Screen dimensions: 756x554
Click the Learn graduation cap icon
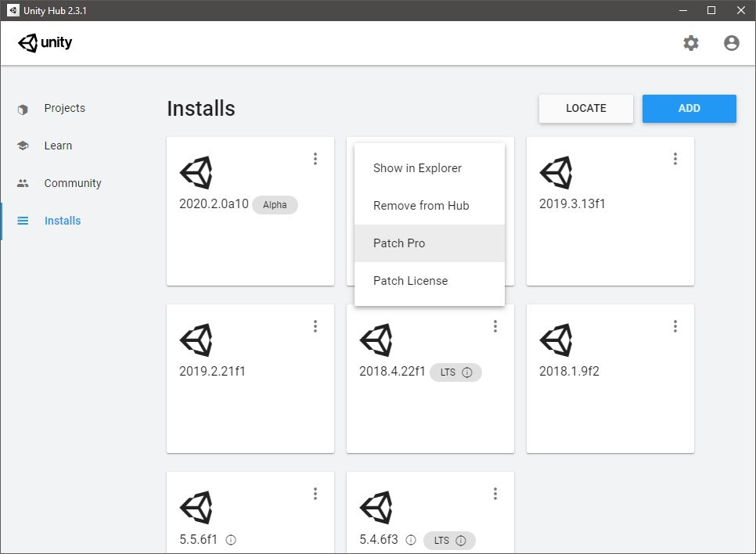click(x=23, y=146)
